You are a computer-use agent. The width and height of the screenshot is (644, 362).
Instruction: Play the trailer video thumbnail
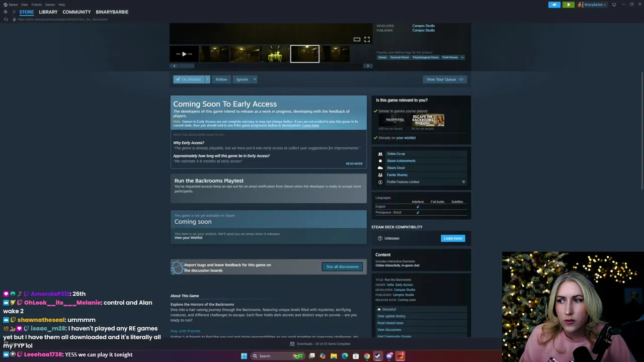184,54
